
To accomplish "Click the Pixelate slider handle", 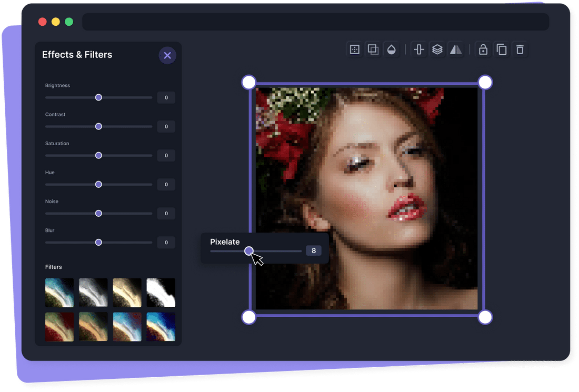I will pos(249,251).
